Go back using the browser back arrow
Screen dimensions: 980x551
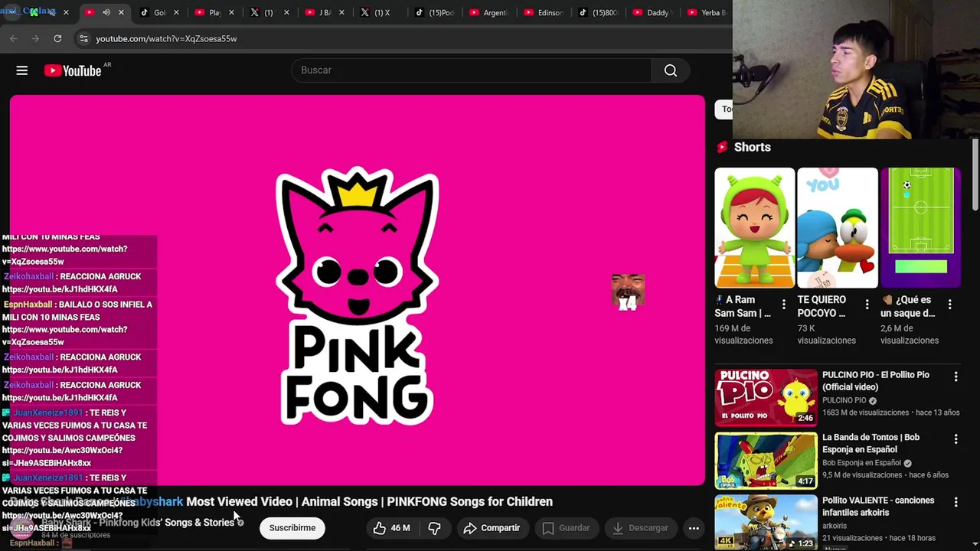click(x=14, y=38)
